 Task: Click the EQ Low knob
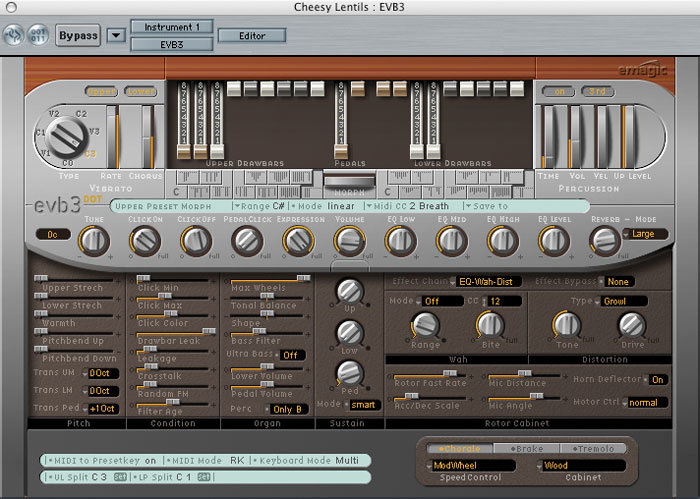pos(401,241)
